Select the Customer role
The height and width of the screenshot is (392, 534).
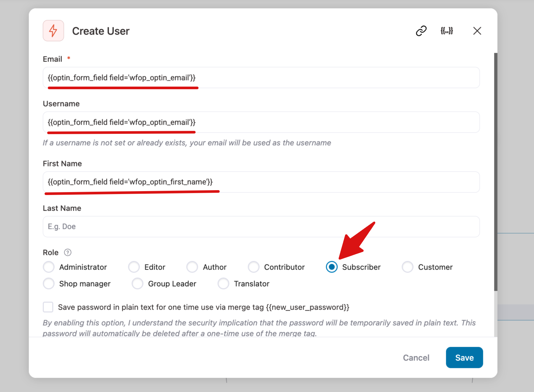pyautogui.click(x=407, y=267)
